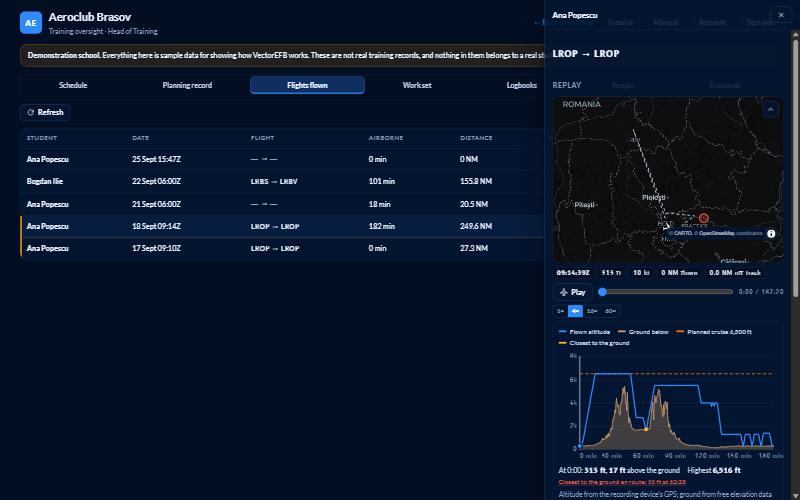Image resolution: width=800 pixels, height=500 pixels.
Task: Click the STUDENT column header
Action: [42, 138]
